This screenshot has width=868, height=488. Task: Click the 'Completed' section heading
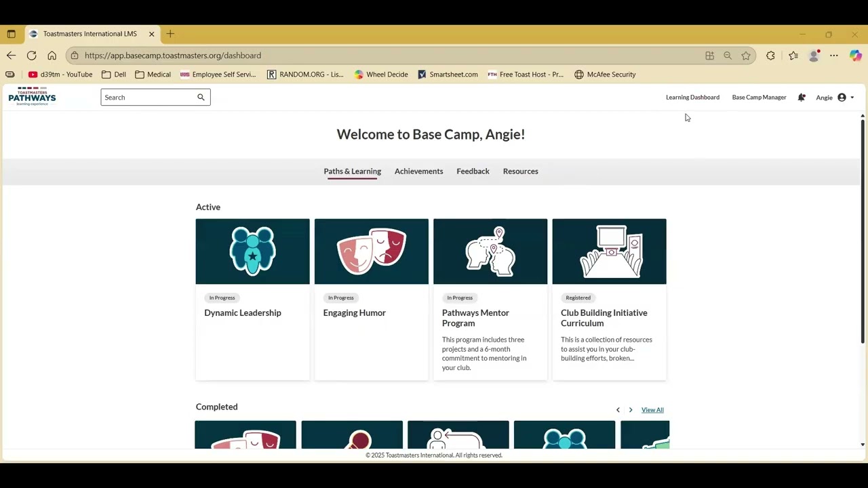217,407
